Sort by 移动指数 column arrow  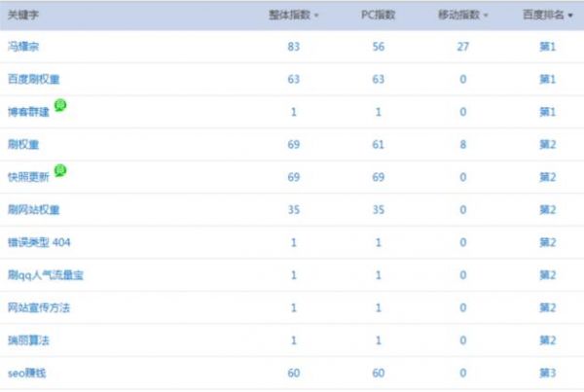486,17
